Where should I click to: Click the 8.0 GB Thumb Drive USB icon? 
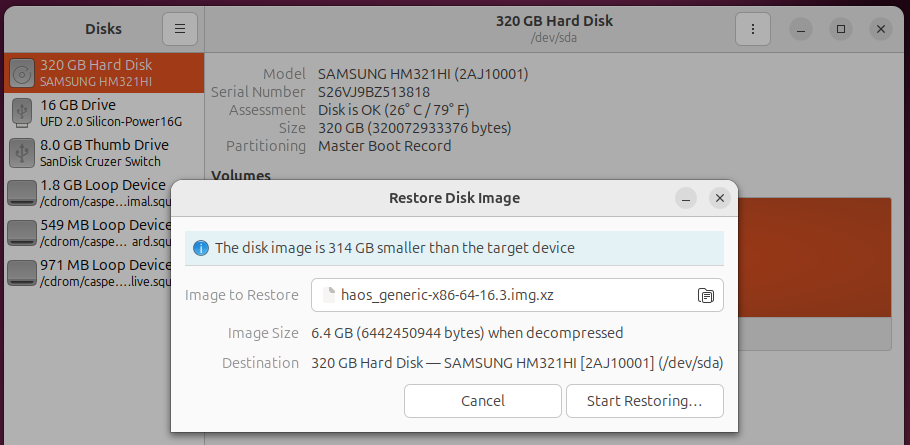22,152
